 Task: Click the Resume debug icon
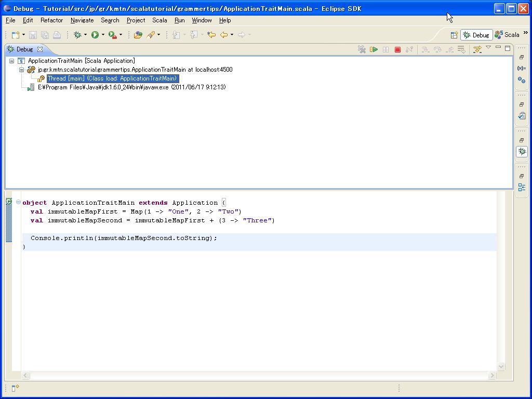(374, 49)
